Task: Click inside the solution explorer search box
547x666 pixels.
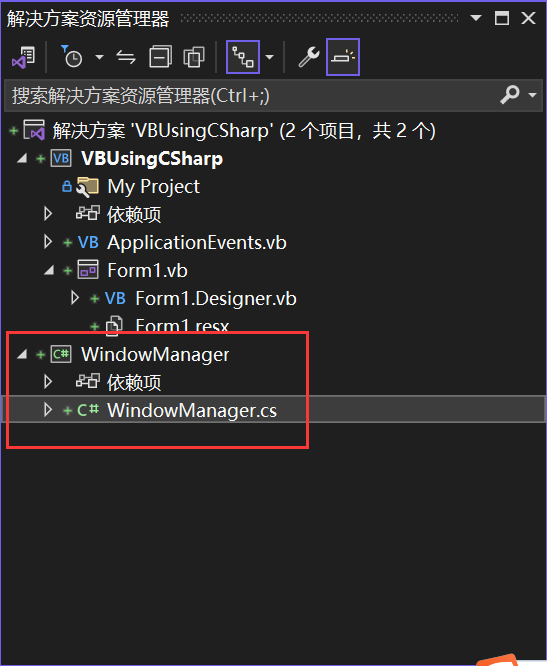Action: click(x=251, y=95)
